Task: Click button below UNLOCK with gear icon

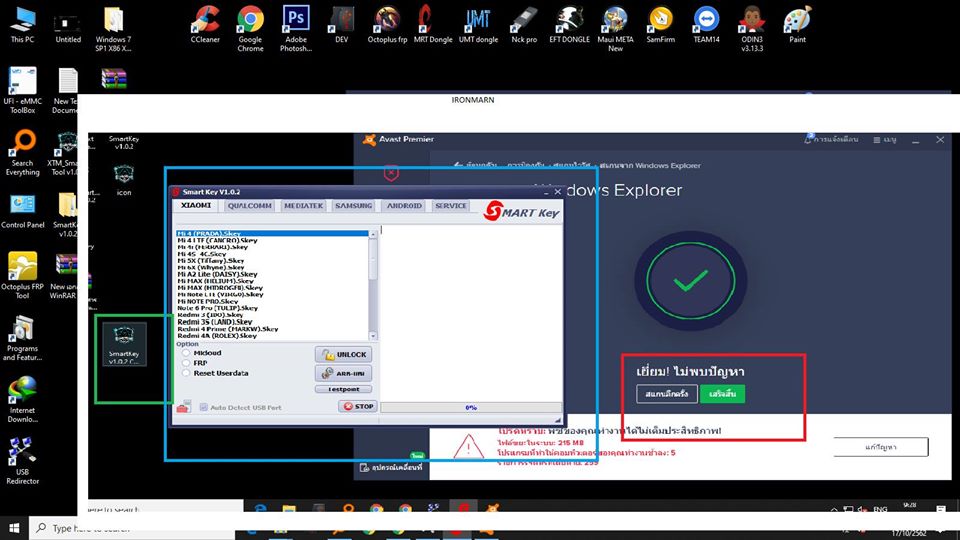Action: 343,373
